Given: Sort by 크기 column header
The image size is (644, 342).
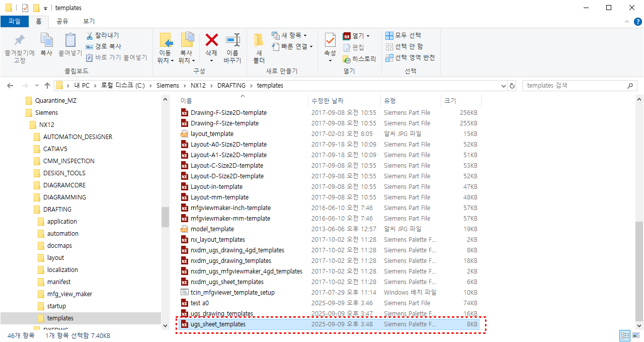Looking at the screenshot, I should [x=461, y=101].
